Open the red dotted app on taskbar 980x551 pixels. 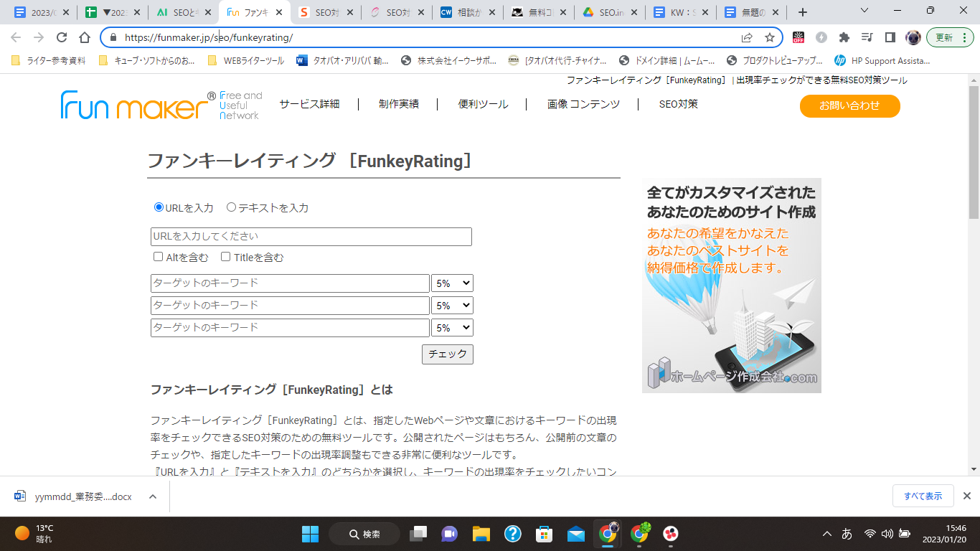pos(671,534)
